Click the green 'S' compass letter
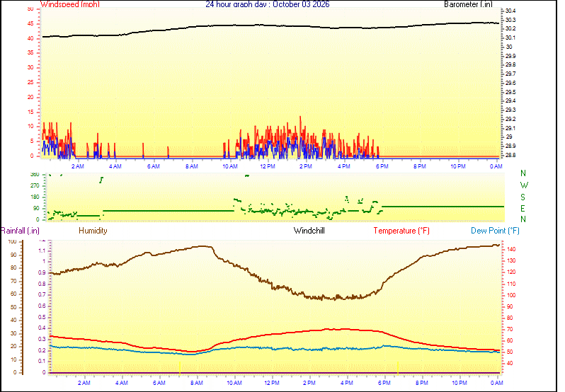Viewport: 565px width, 392px height. click(x=523, y=197)
